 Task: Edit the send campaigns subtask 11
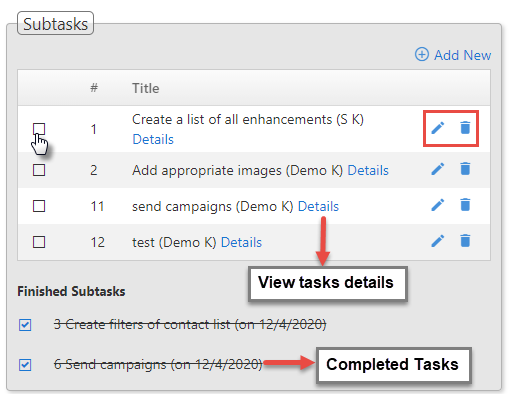pyautogui.click(x=438, y=205)
